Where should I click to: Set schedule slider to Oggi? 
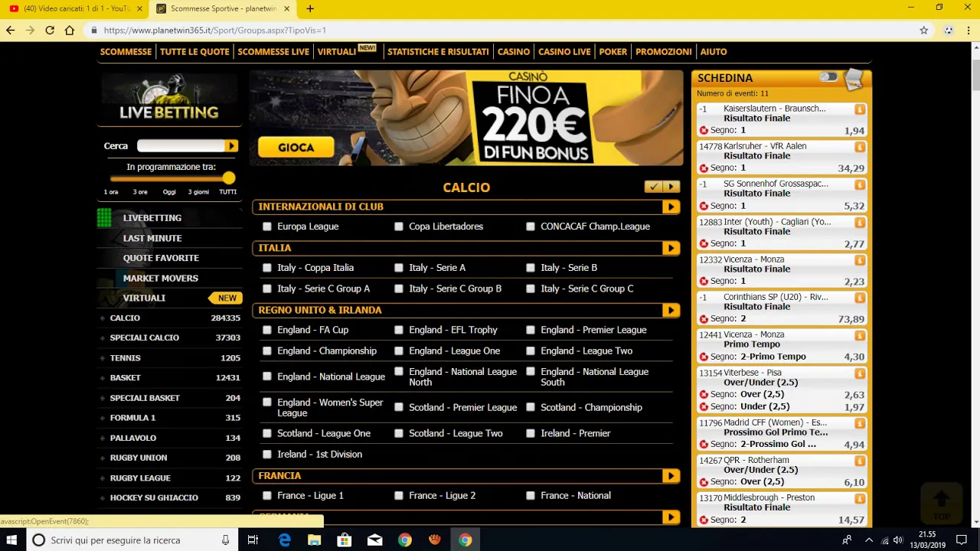(169, 192)
